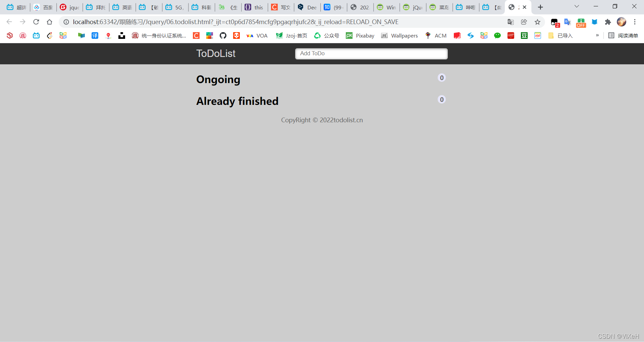Open the tab search dropdown arrow

point(577,6)
